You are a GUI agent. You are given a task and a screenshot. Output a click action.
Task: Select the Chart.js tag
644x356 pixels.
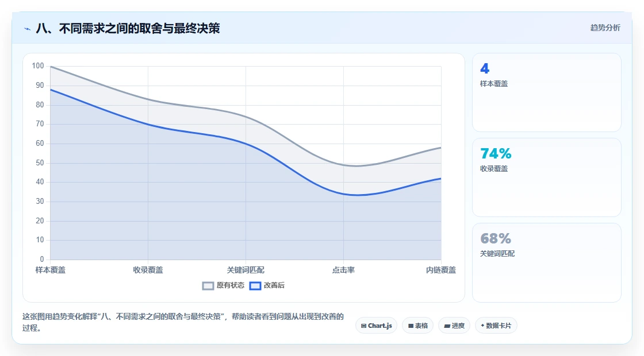(376, 326)
